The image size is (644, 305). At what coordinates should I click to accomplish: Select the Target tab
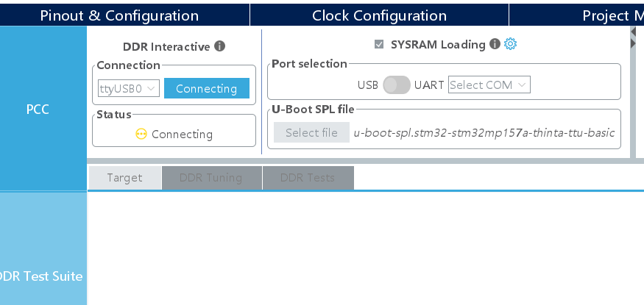tap(124, 178)
